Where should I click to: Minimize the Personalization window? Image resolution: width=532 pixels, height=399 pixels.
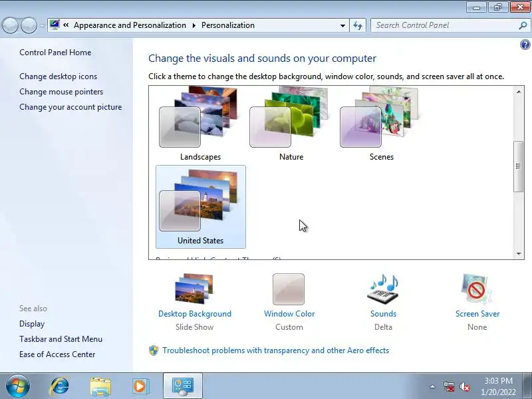coord(477,7)
